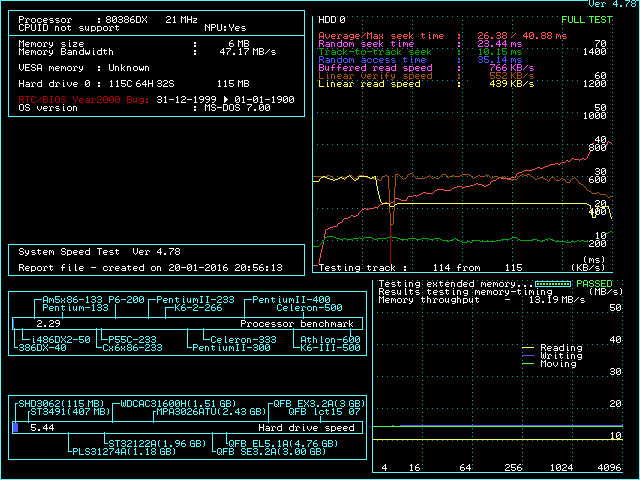The image size is (640, 480).
Task: Select the FULL TEST label
Action: click(x=588, y=19)
